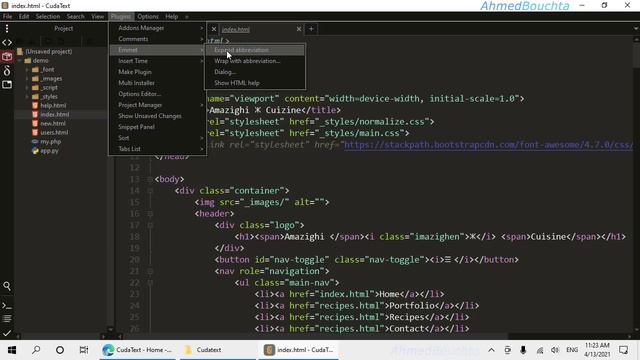Viewport: 640px width, 360px height.
Task: Open Task View on the taskbar
Action: (84, 350)
